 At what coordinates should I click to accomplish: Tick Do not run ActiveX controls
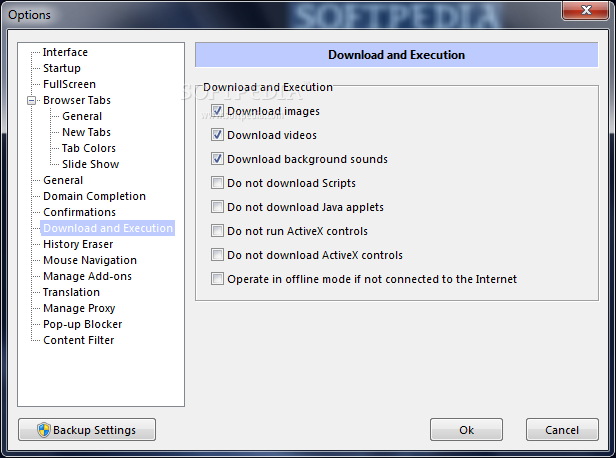coord(217,231)
